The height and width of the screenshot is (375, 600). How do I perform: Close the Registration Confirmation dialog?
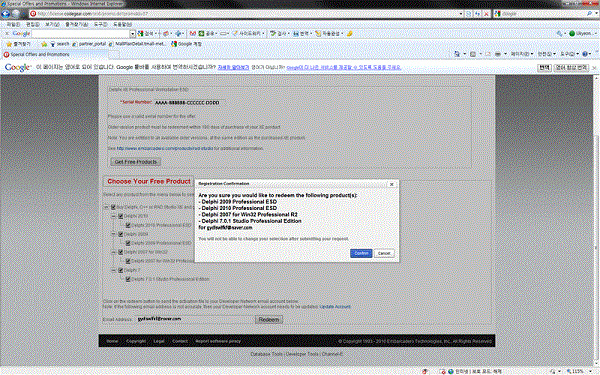391,184
